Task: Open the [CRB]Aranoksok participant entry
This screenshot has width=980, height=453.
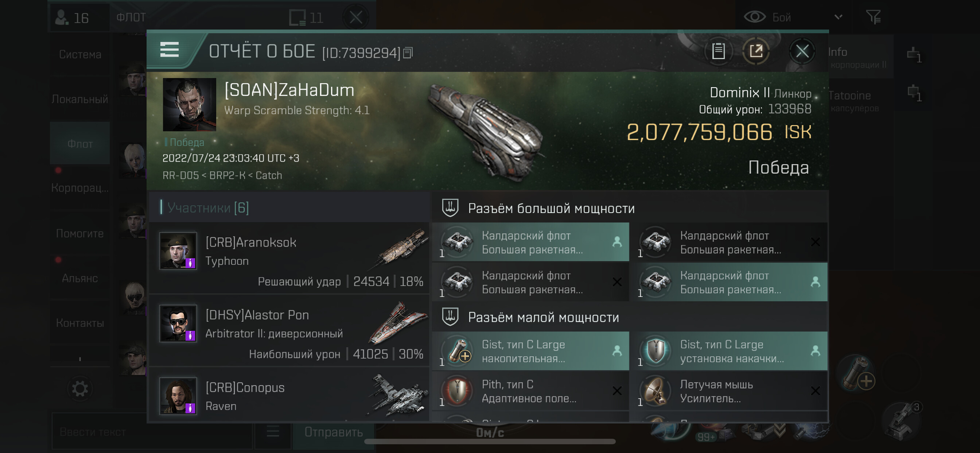Action: coord(289,258)
